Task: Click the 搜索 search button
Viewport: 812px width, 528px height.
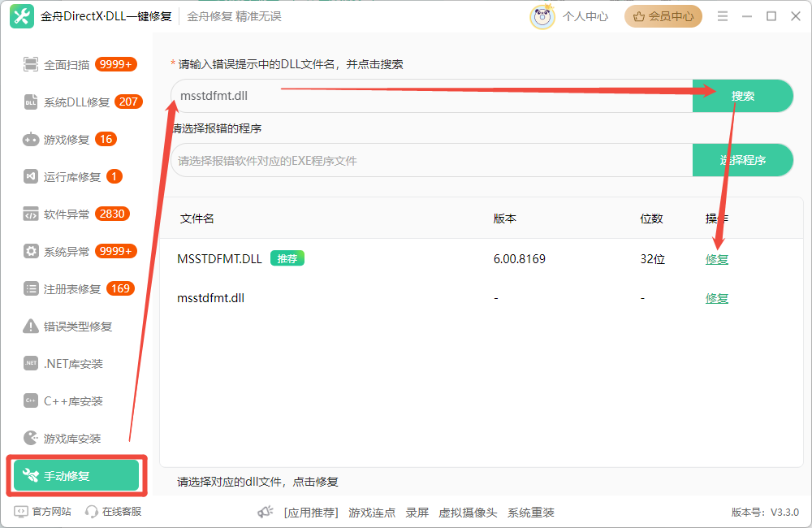Action: coord(743,95)
